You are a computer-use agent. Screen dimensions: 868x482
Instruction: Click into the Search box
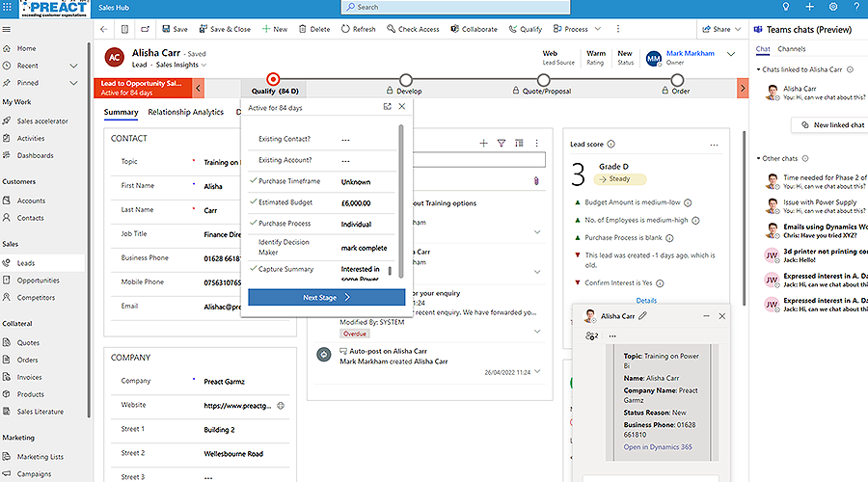(455, 7)
